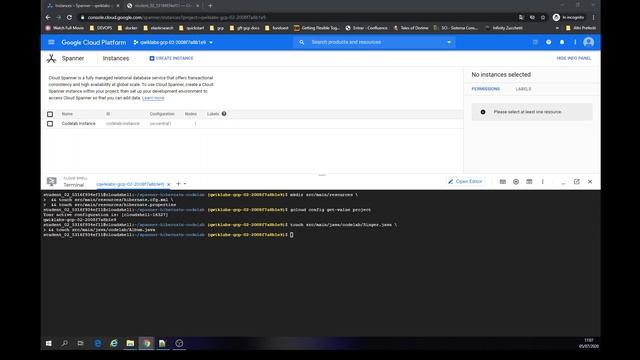Open Windows search from the taskbar
Image resolution: width=640 pixels, height=360 pixels.
point(64,343)
